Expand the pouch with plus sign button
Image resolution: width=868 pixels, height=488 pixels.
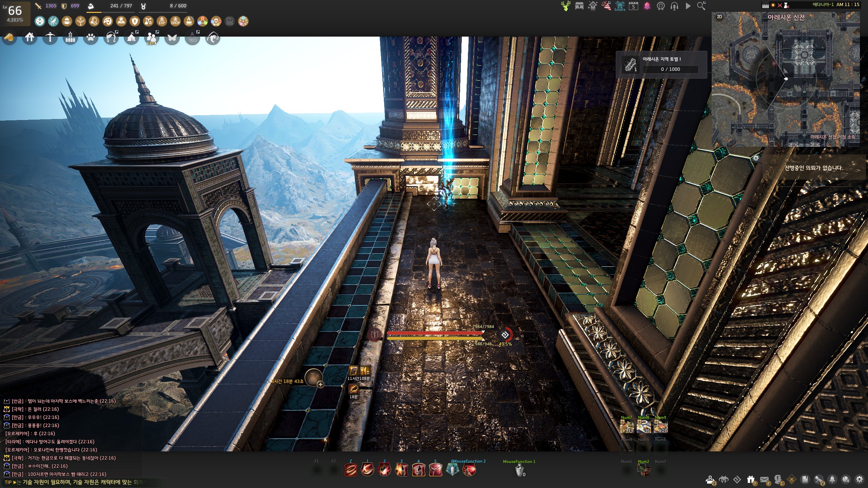[314, 378]
